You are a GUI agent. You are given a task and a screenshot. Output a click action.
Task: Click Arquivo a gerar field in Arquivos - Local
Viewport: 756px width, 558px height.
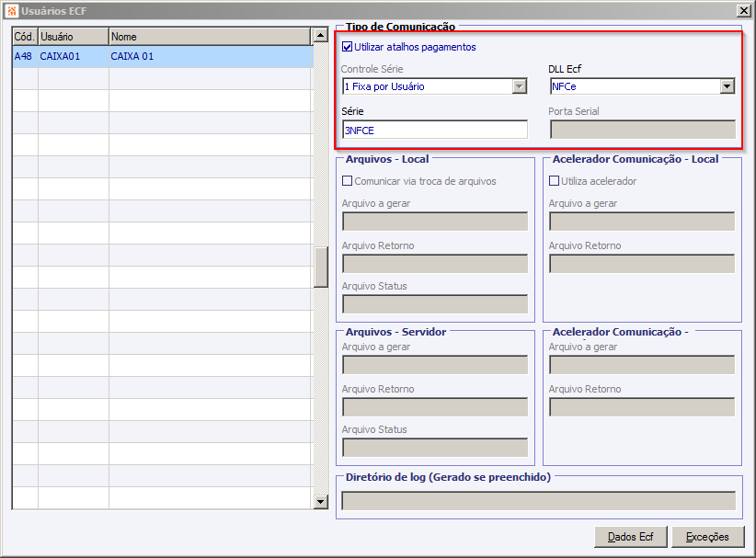pyautogui.click(x=435, y=222)
